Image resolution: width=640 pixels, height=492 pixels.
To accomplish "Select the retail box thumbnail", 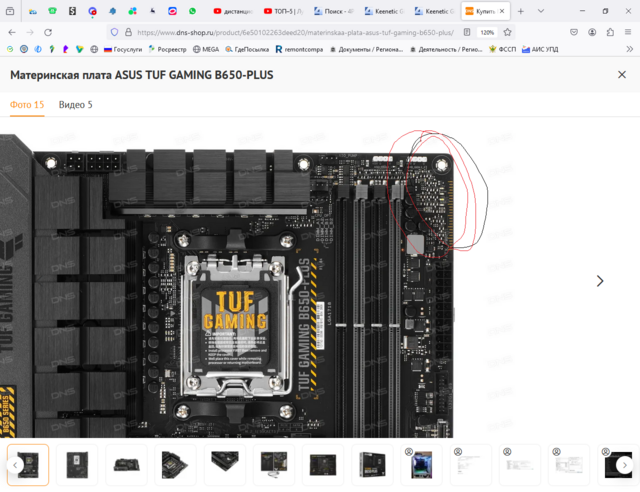I will [x=373, y=464].
